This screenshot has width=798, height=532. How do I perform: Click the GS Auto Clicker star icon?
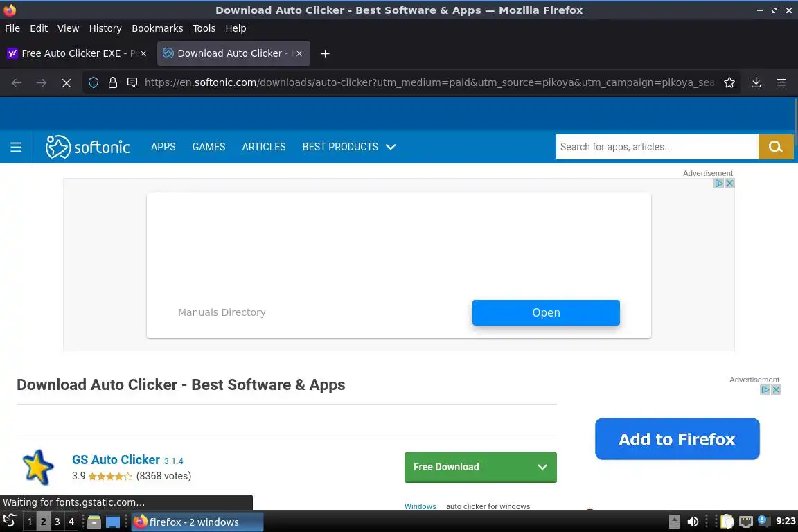coord(37,467)
